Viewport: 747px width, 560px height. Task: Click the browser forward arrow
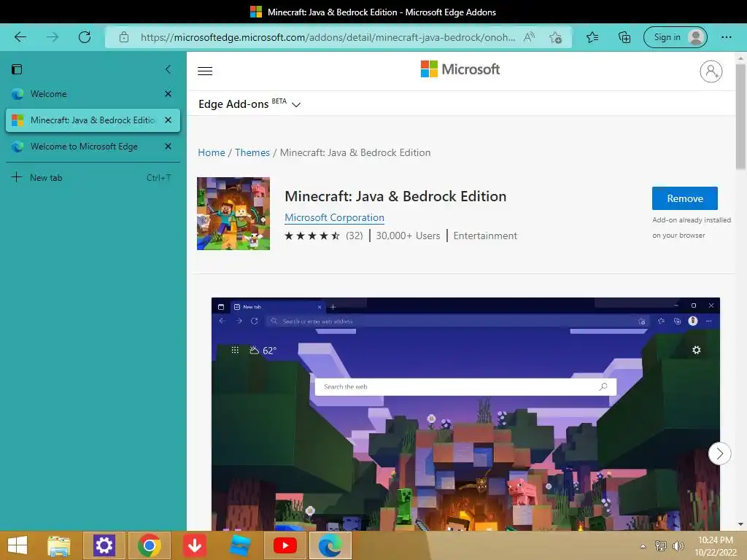[53, 37]
